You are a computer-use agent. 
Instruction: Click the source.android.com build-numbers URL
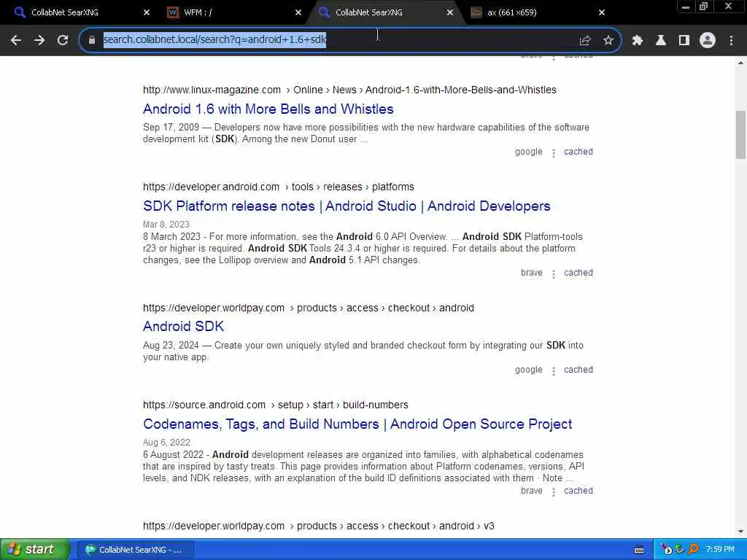click(x=275, y=405)
